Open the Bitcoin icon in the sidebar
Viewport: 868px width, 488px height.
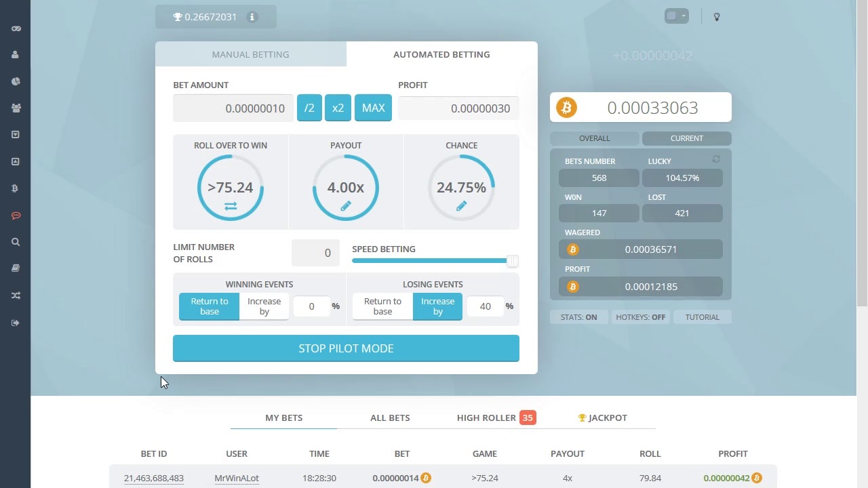[x=16, y=188]
